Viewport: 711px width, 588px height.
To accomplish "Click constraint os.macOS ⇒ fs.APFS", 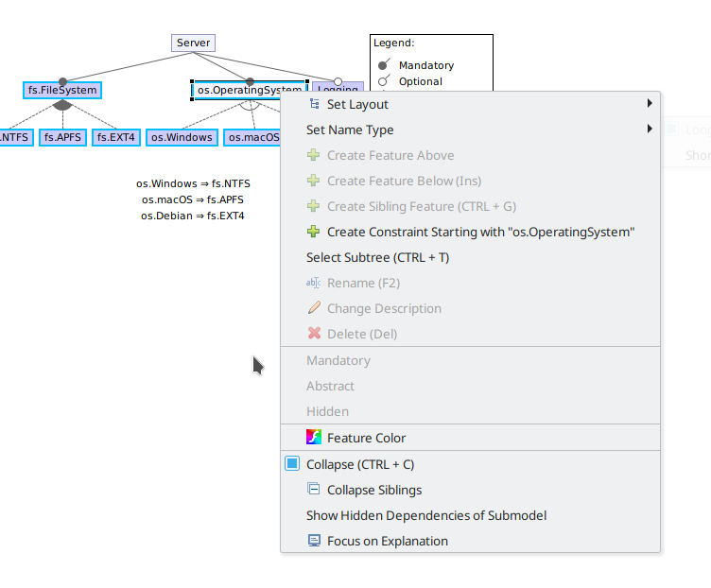I will tap(193, 199).
